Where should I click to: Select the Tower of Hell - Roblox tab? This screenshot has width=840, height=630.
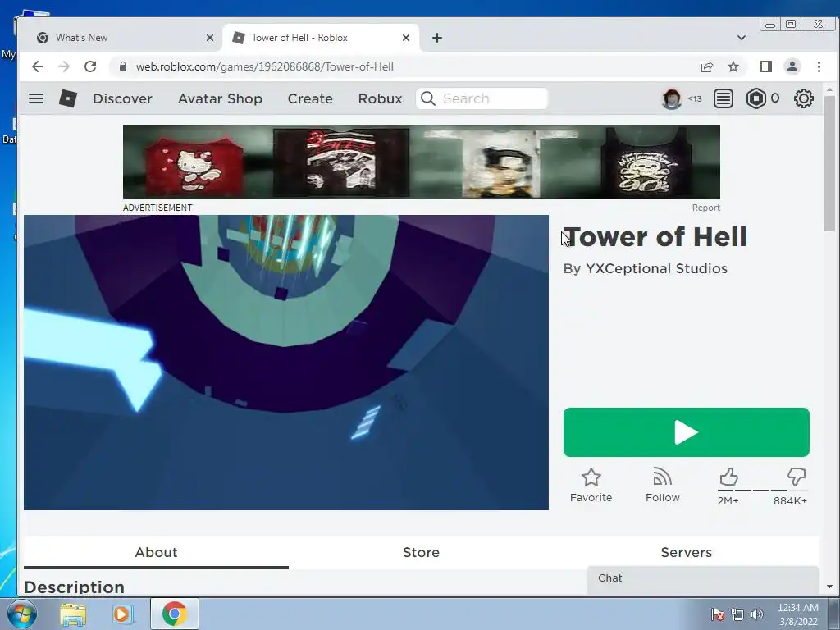click(x=322, y=38)
